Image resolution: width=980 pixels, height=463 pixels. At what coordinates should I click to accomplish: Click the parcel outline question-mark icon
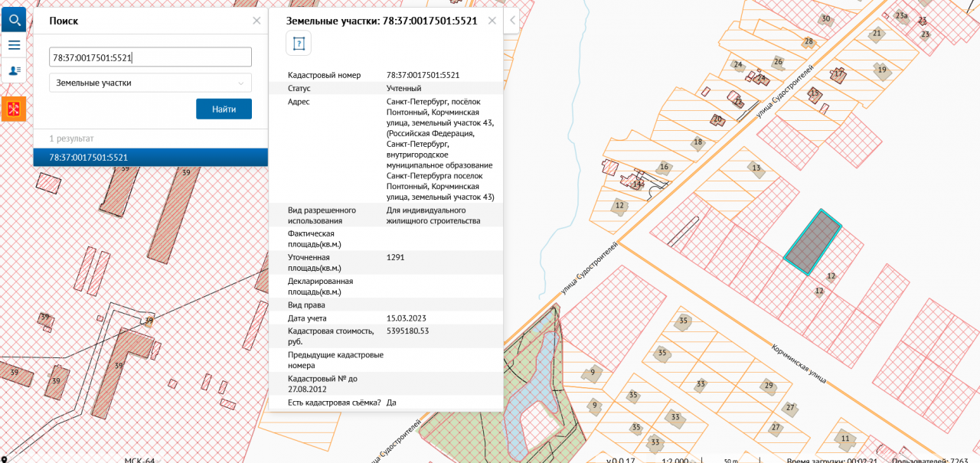[299, 44]
